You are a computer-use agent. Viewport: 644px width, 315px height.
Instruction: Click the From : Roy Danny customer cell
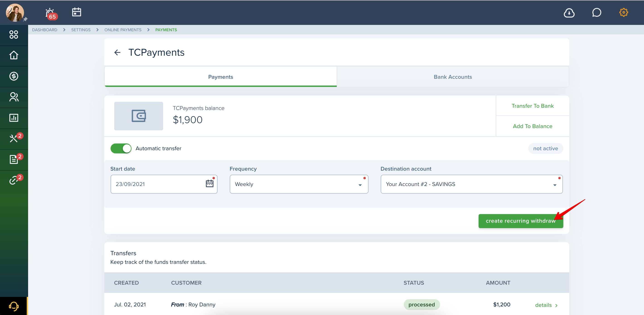pyautogui.click(x=193, y=305)
